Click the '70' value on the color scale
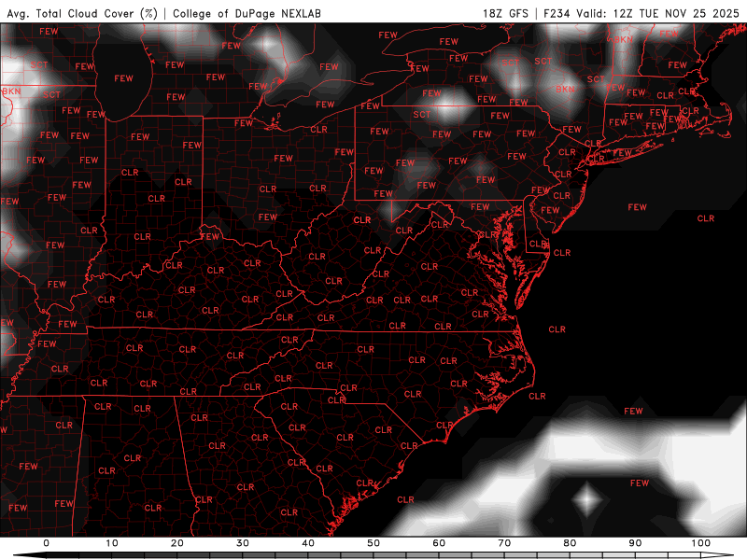The height and width of the screenshot is (560, 747). [504, 543]
